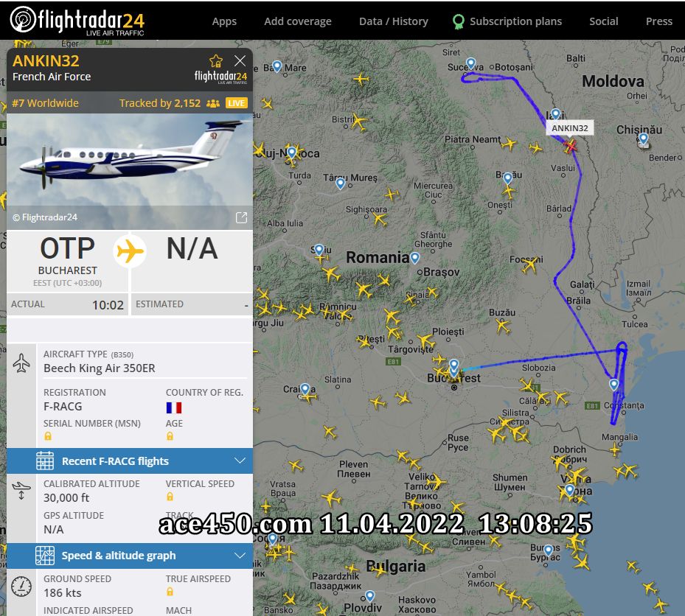
Task: Click the LIVE badge indicator
Action: pos(237,103)
